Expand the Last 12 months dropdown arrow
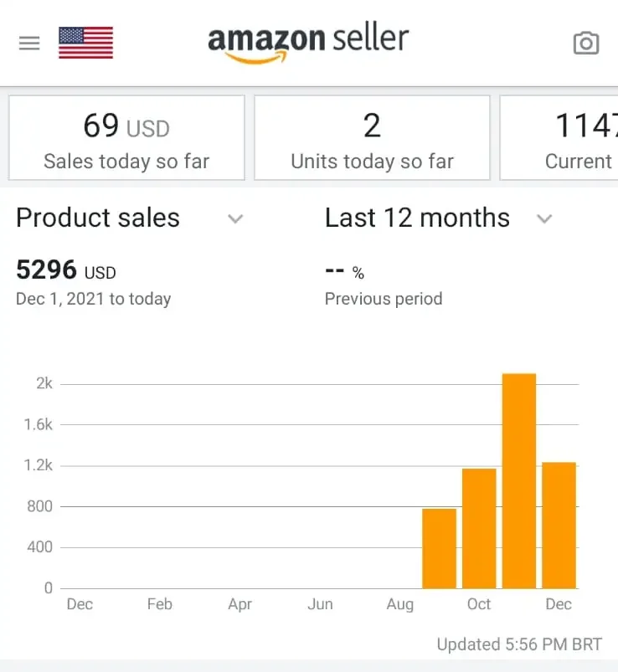Viewport: 618px width, 672px height. 544,219
